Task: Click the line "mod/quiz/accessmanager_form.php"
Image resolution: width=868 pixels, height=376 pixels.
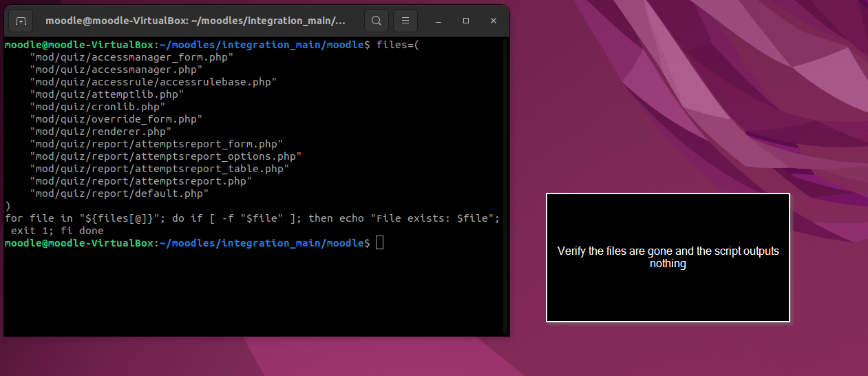Action: pyautogui.click(x=131, y=57)
